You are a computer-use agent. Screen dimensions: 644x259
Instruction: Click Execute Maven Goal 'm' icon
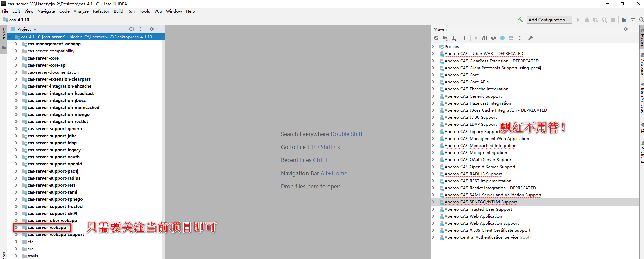[x=484, y=38]
